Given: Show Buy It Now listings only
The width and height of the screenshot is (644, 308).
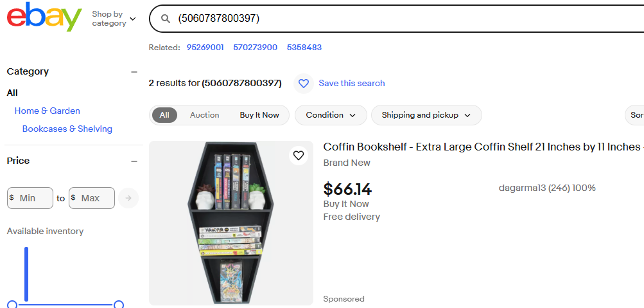Looking at the screenshot, I should pyautogui.click(x=259, y=115).
